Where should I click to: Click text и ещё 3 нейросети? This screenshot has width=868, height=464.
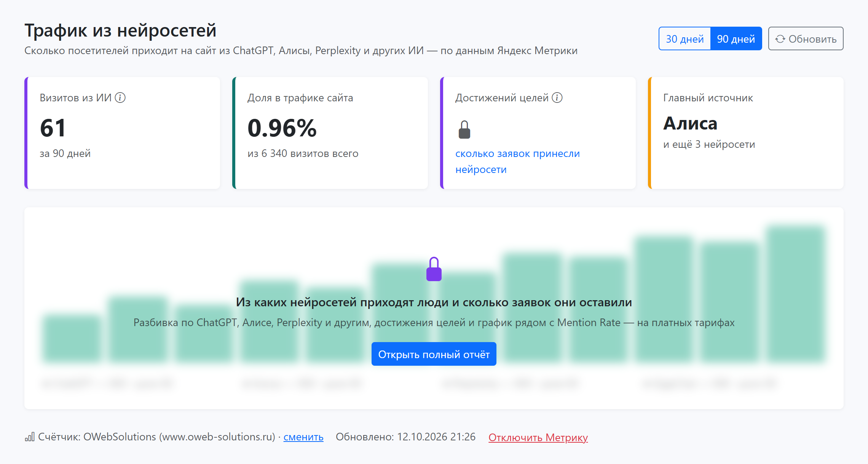point(709,144)
